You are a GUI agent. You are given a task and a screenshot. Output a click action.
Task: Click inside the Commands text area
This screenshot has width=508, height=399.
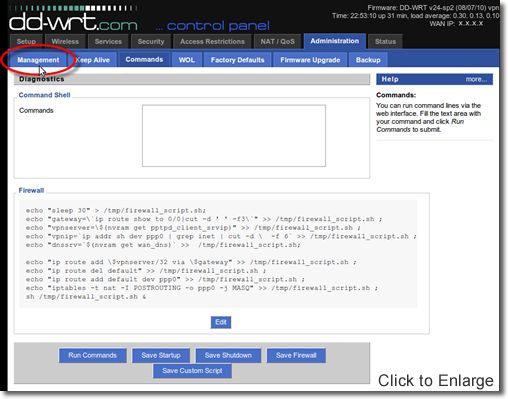pos(234,136)
